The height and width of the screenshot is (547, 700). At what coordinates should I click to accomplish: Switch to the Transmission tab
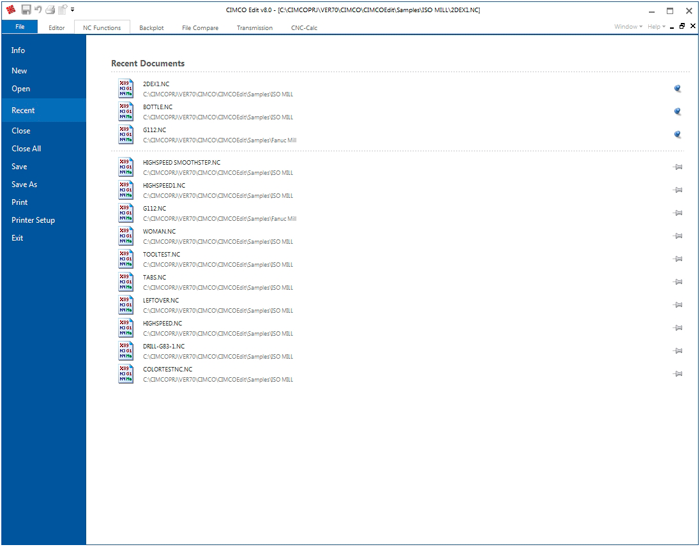[x=254, y=28]
